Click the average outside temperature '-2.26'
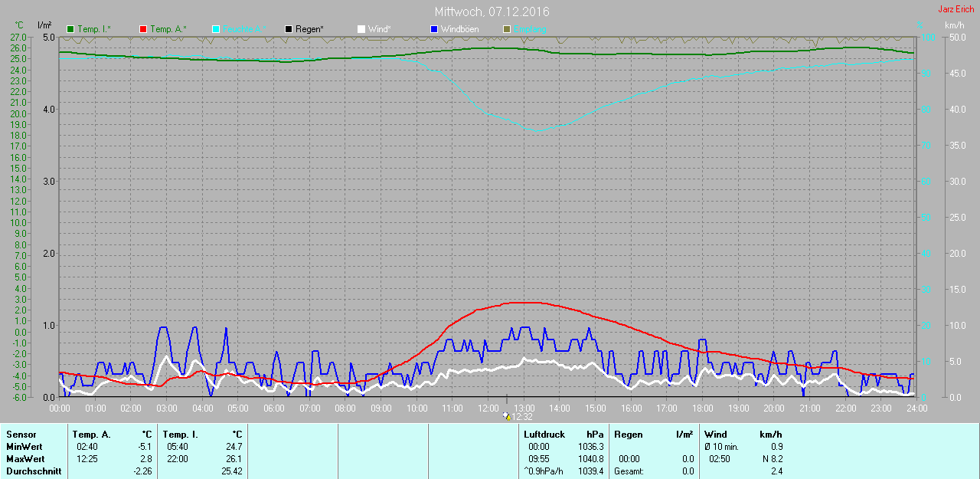 pos(141,471)
